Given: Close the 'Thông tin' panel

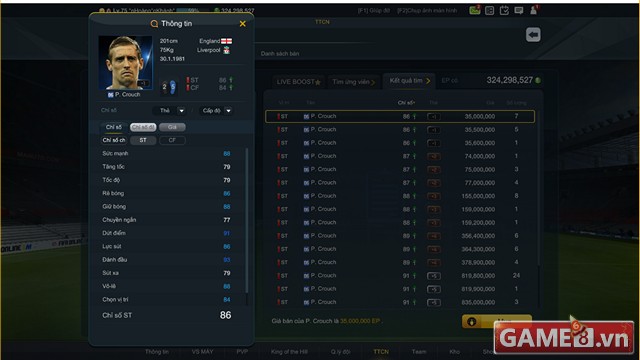Looking at the screenshot, I should (242, 24).
